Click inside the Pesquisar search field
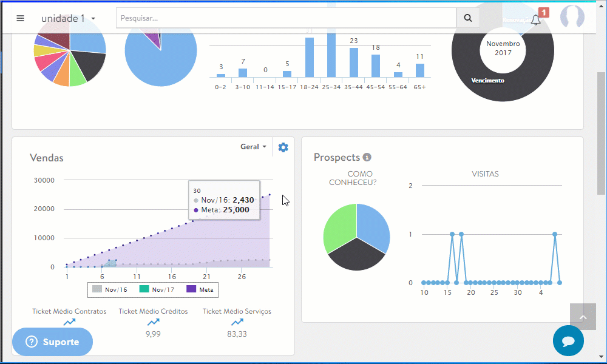Screen dimensions: 607x364 click(x=285, y=18)
